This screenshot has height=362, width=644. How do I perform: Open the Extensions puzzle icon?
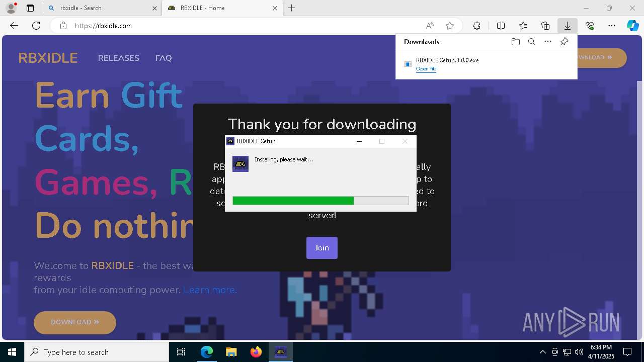(x=476, y=26)
